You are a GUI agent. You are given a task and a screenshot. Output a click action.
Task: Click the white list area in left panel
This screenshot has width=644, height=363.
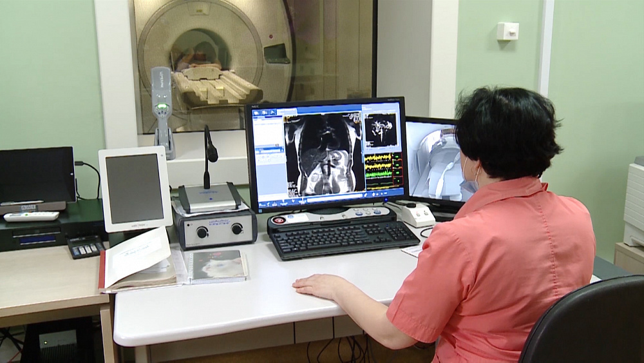click(268, 132)
